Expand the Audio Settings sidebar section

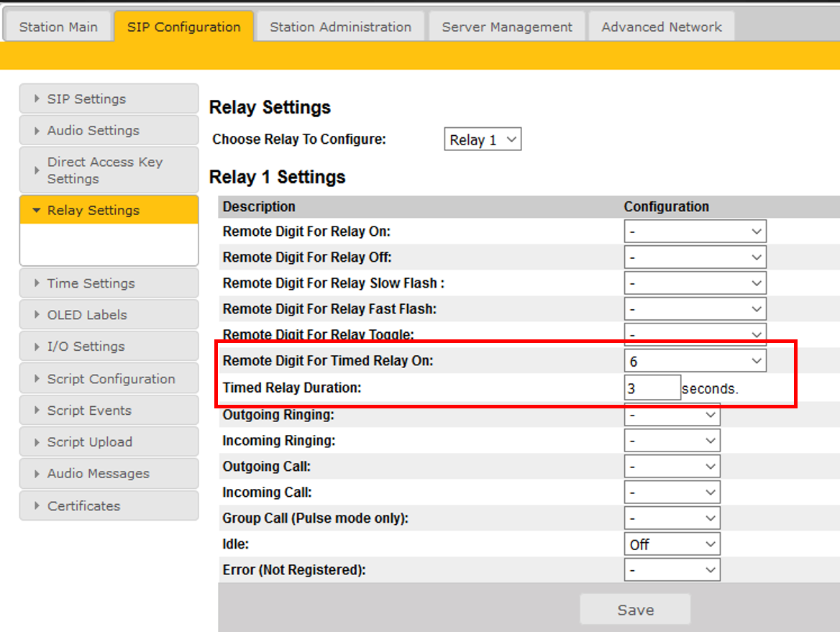point(109,131)
